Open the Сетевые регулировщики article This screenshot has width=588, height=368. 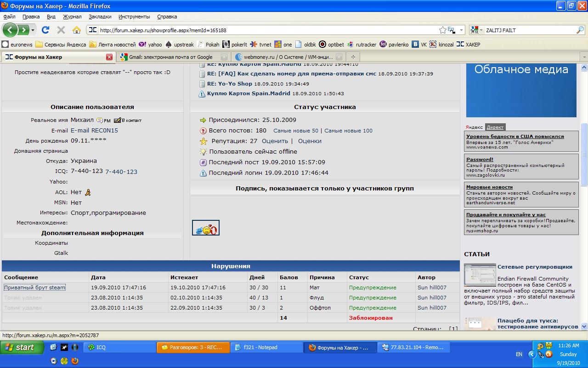click(x=535, y=267)
